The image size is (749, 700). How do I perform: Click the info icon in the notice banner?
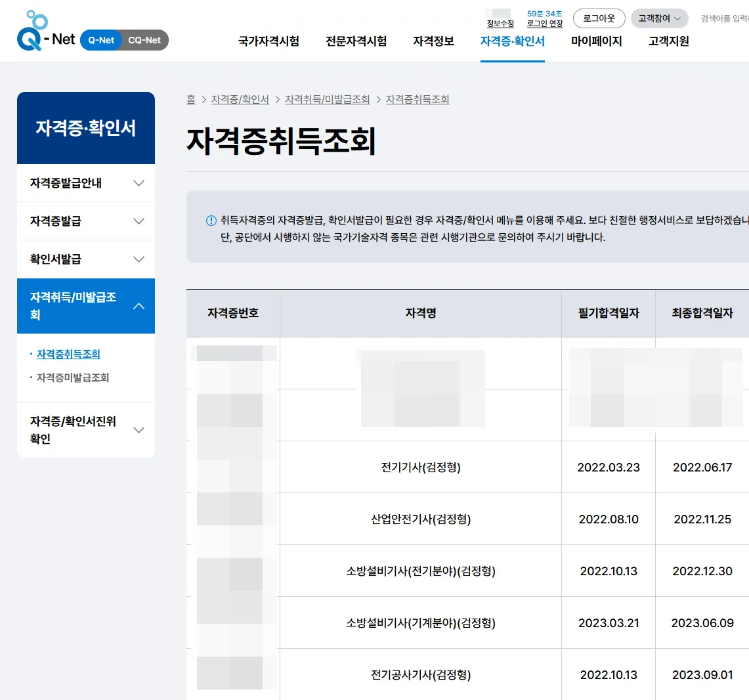pos(211,221)
